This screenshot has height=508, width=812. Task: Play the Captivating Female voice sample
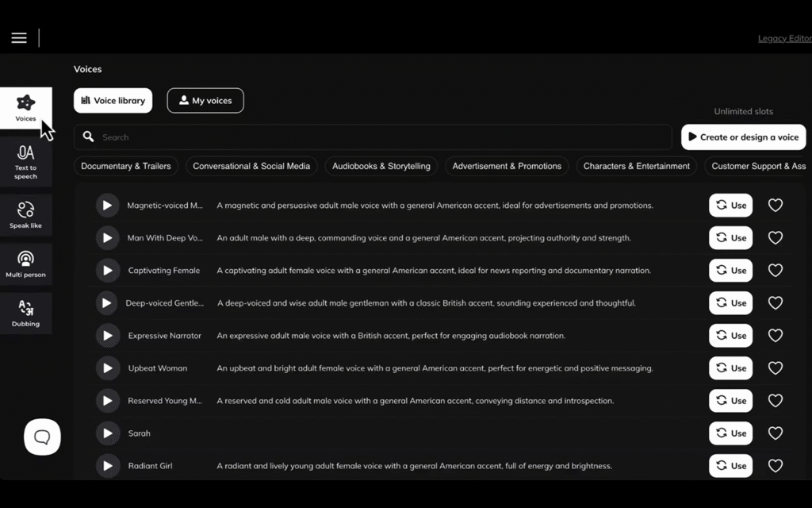coord(107,270)
